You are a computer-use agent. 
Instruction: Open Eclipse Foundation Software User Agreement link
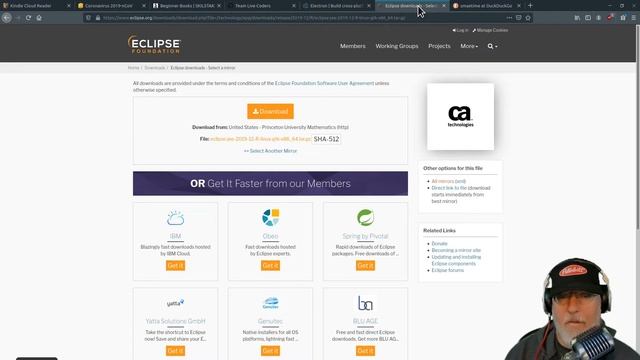pos(324,83)
